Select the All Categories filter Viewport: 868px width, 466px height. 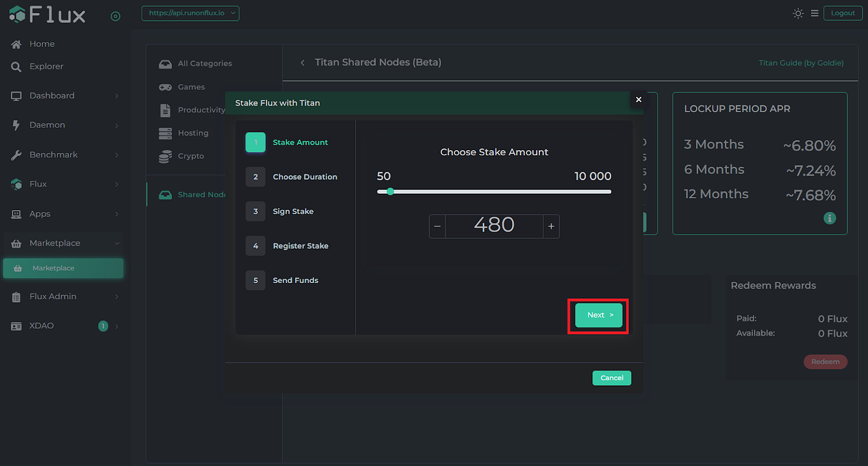[x=205, y=63]
